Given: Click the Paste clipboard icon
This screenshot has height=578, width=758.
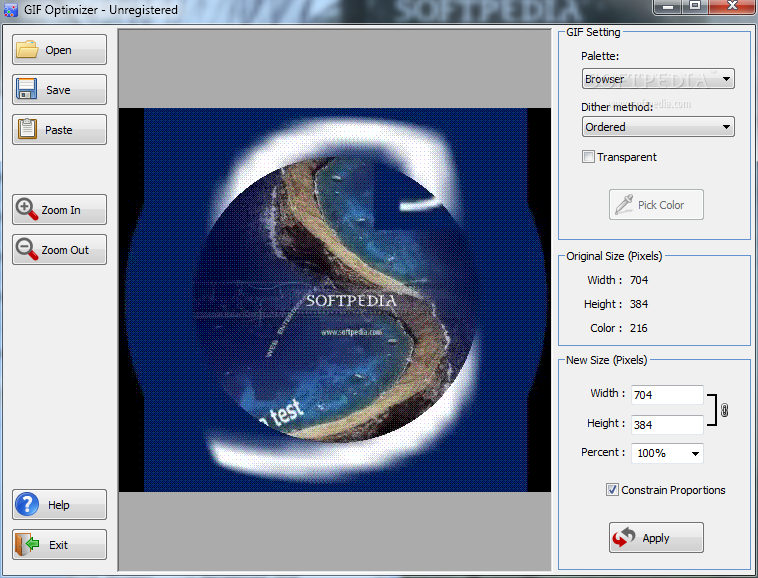Looking at the screenshot, I should tap(27, 129).
